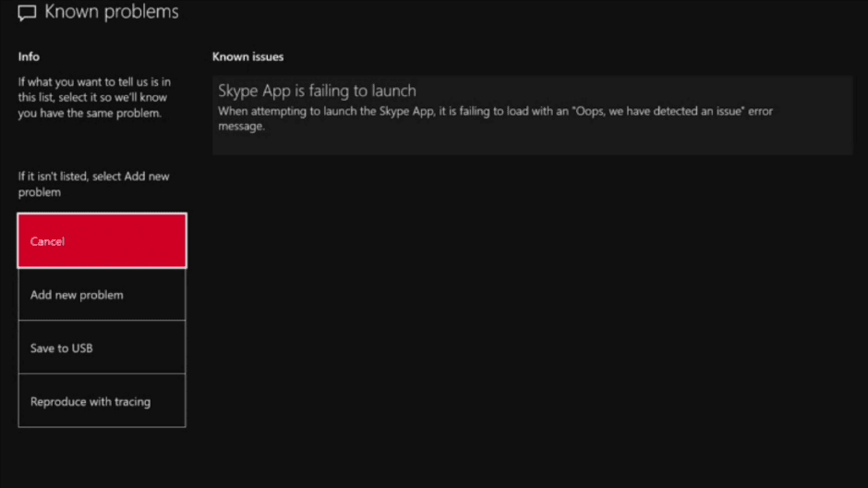Click 'Skype App is failing to launch' title
The width and height of the screenshot is (868, 488).
click(x=317, y=91)
